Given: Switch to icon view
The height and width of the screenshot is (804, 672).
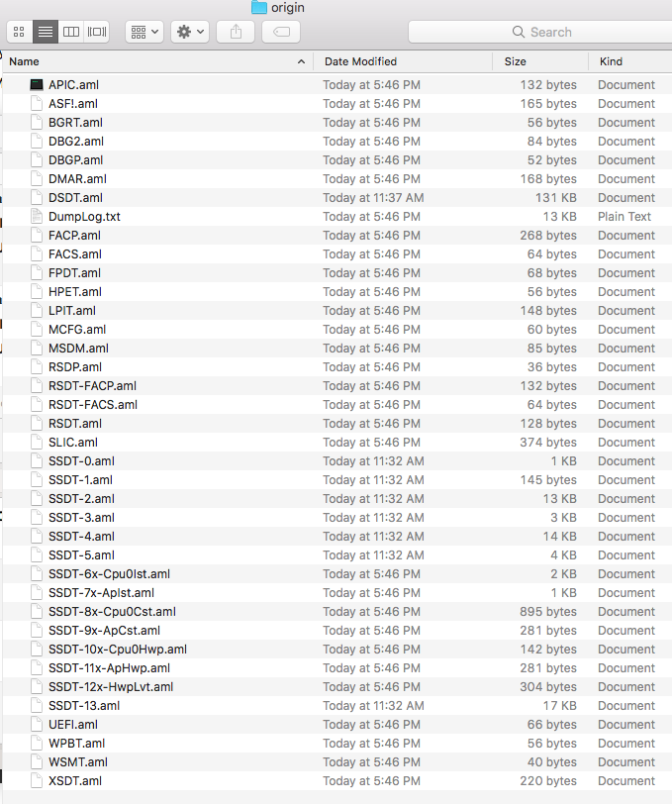Looking at the screenshot, I should 20,32.
